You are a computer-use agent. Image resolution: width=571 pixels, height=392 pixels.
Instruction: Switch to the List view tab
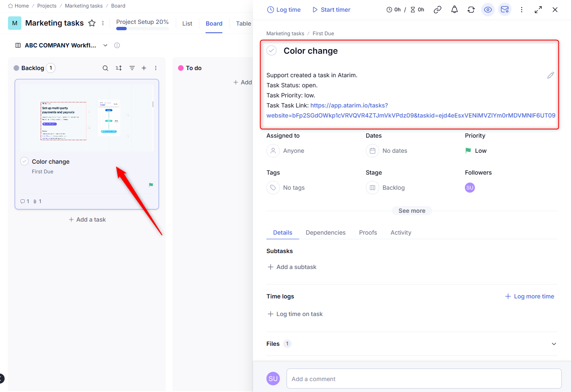187,24
